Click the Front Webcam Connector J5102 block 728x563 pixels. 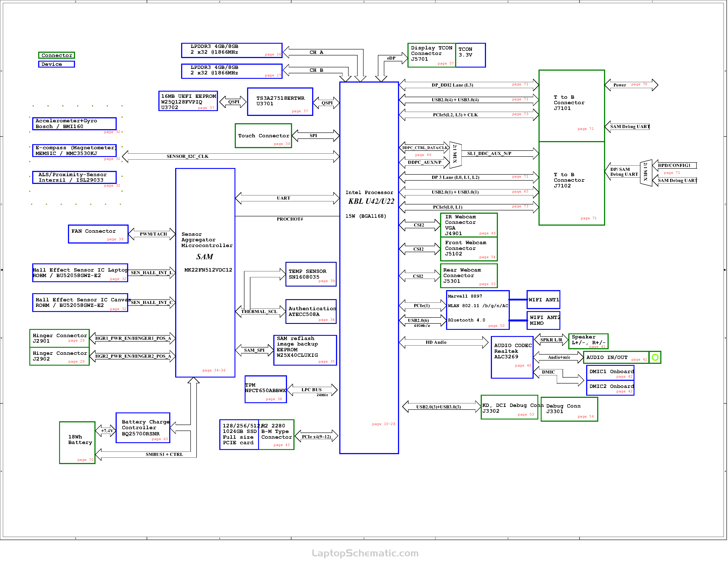coord(469,249)
